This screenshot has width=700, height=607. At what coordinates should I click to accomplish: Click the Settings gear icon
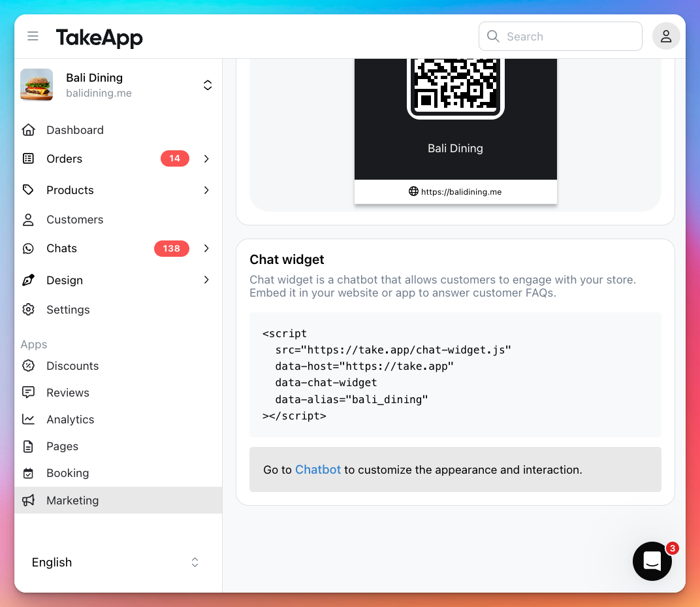click(x=29, y=310)
